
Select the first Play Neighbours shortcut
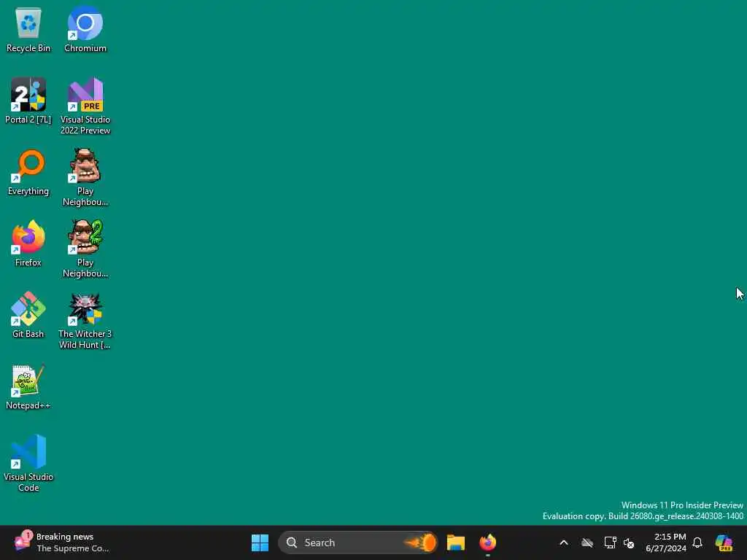pos(85,178)
